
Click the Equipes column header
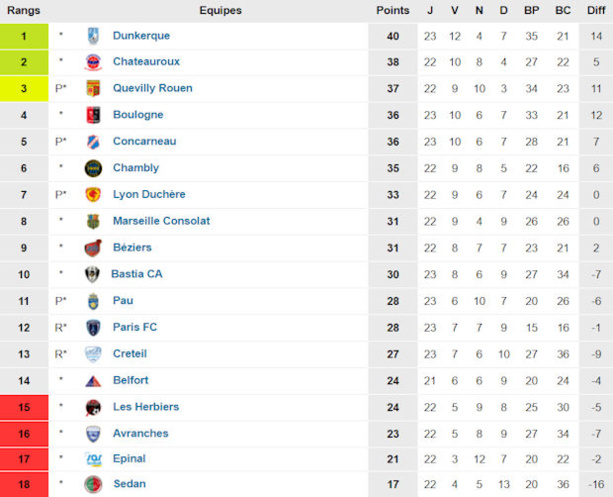[x=219, y=10]
